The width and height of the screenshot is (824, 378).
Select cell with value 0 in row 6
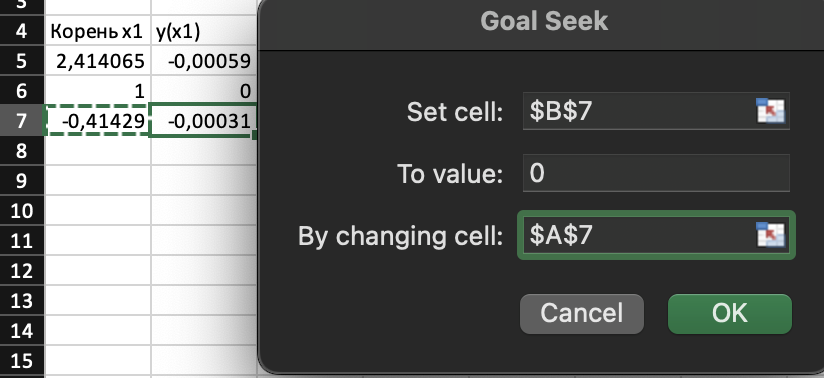(204, 91)
